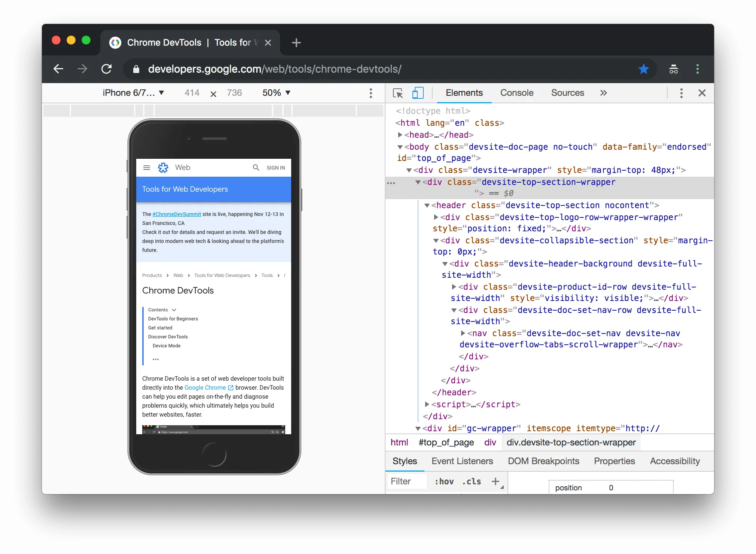Toggle the .cls class editor
756x554 pixels.
[x=472, y=481]
